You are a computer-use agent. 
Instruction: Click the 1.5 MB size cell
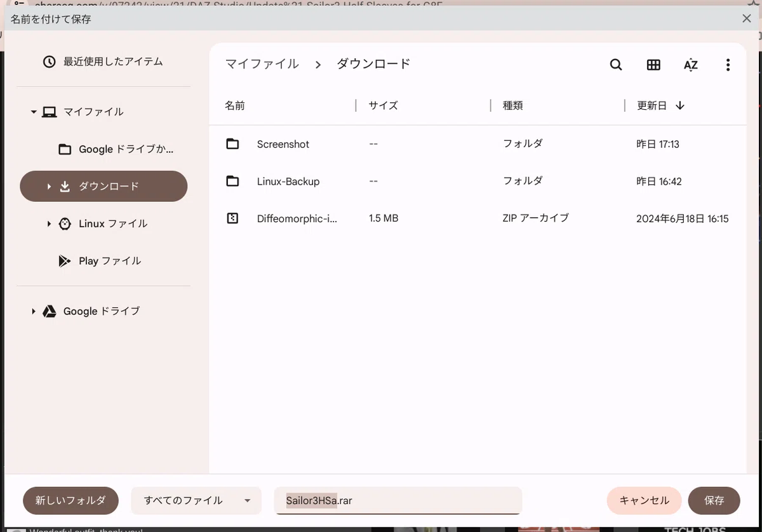click(x=384, y=218)
